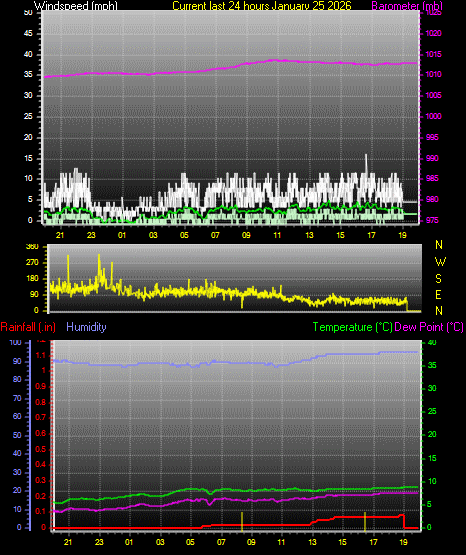466x555 pixels.
Task: Click the Barometer (mb) axis title
Action: point(407,6)
